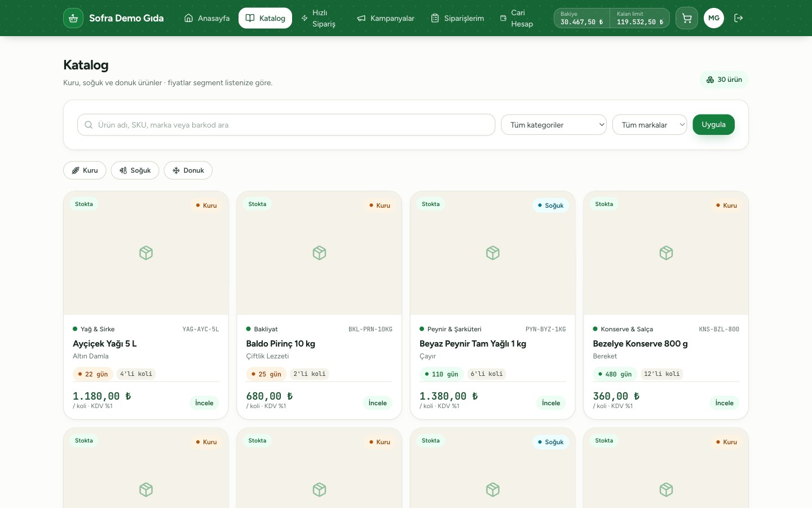Click the box icon on Beyaz Peynir card
Image resolution: width=812 pixels, height=508 pixels.
click(x=493, y=253)
